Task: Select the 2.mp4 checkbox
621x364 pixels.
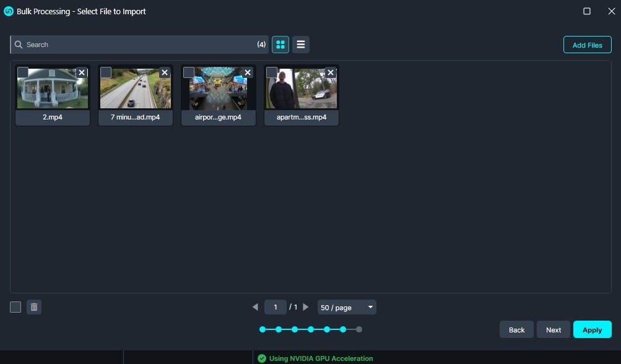Action: [23, 72]
